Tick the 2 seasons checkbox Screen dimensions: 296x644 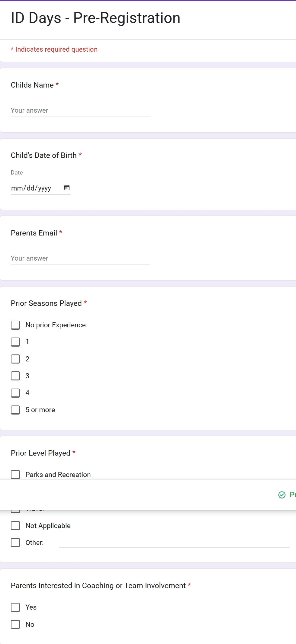[x=15, y=359]
